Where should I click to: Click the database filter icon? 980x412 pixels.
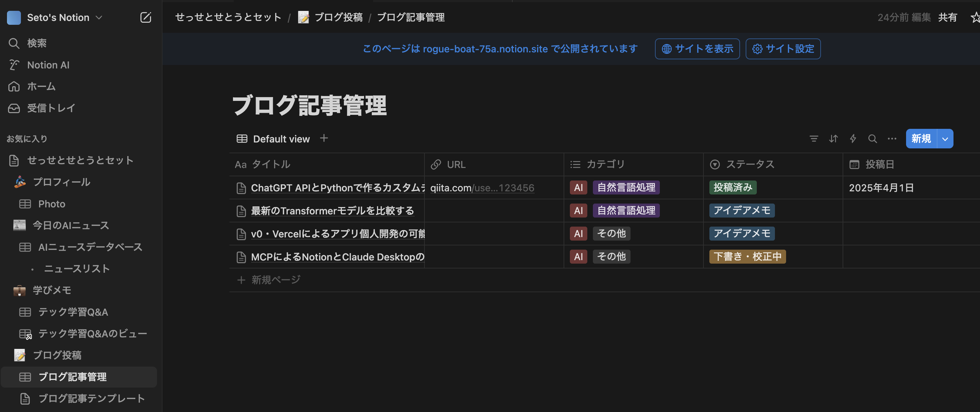pyautogui.click(x=813, y=139)
